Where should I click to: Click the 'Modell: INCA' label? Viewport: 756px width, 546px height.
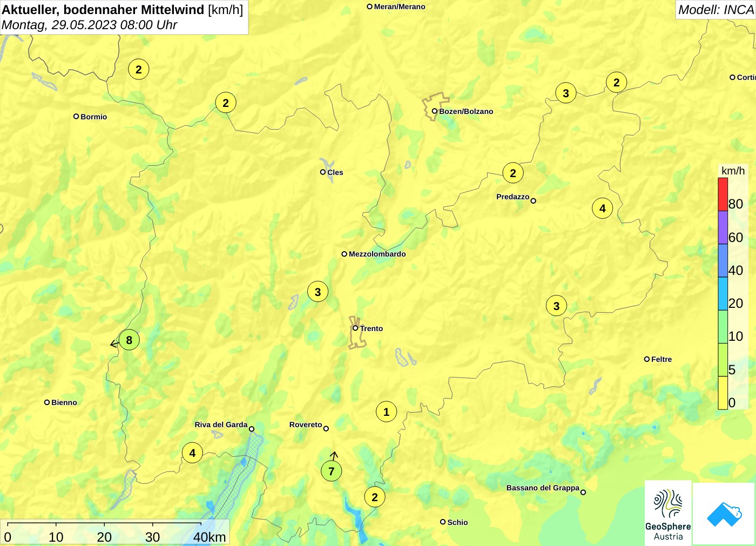(x=716, y=10)
